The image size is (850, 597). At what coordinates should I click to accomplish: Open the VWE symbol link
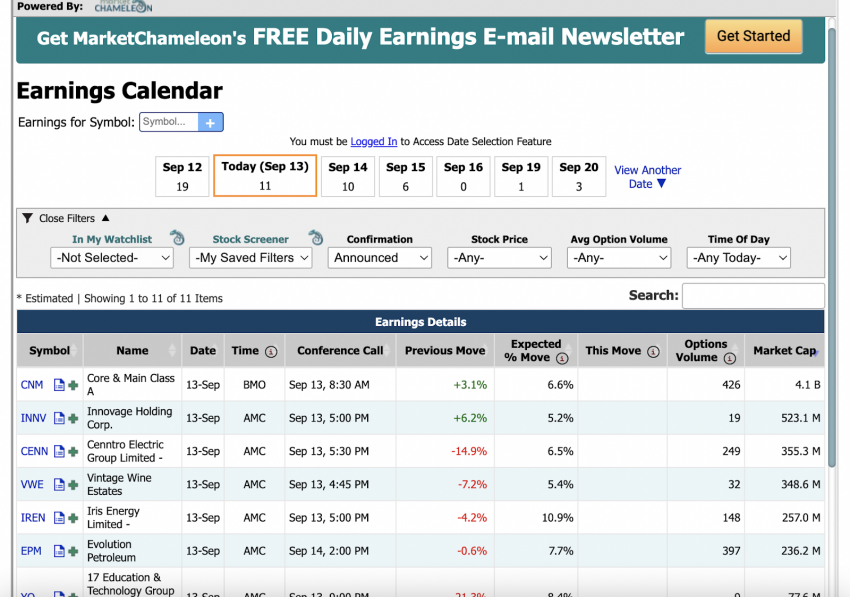coord(32,485)
